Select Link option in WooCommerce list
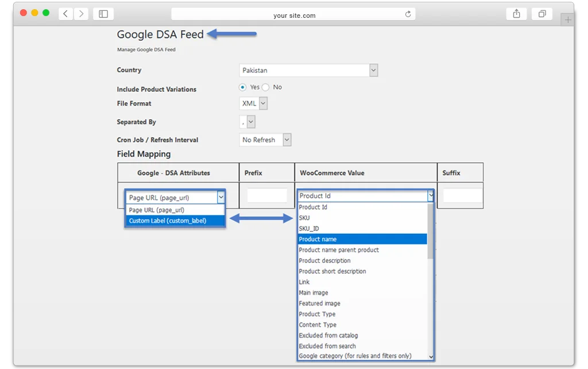Screen dimensions: 588x369 pyautogui.click(x=363, y=282)
